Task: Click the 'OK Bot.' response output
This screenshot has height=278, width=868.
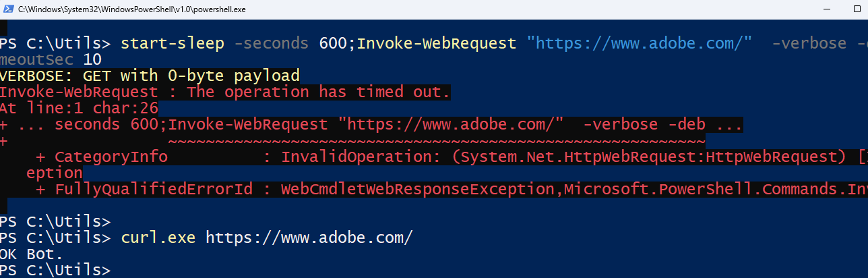Action: pos(31,254)
